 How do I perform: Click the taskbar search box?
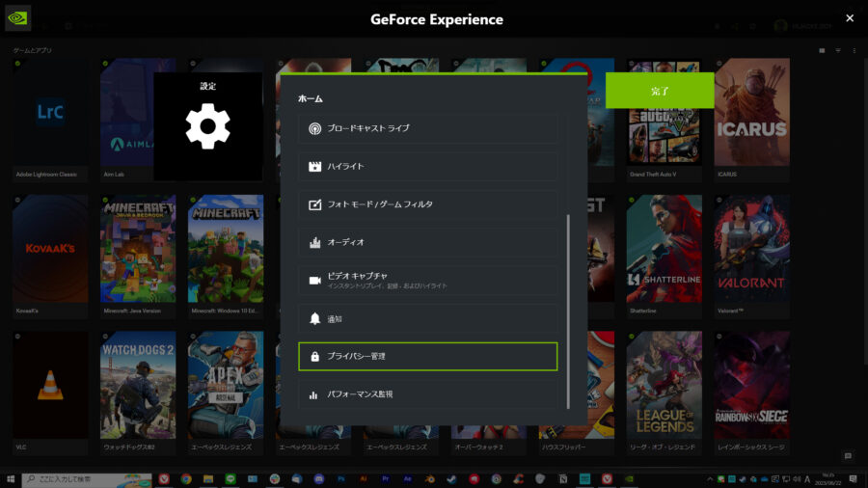[88, 479]
